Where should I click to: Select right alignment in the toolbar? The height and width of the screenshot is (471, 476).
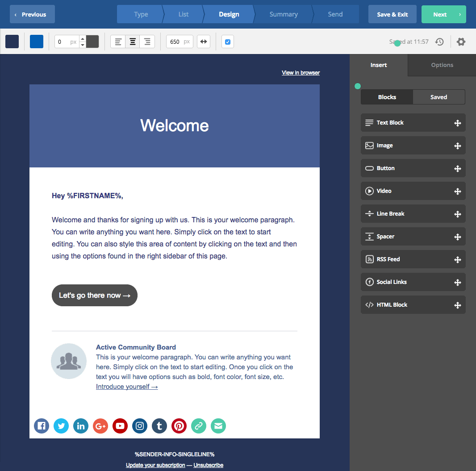(147, 42)
